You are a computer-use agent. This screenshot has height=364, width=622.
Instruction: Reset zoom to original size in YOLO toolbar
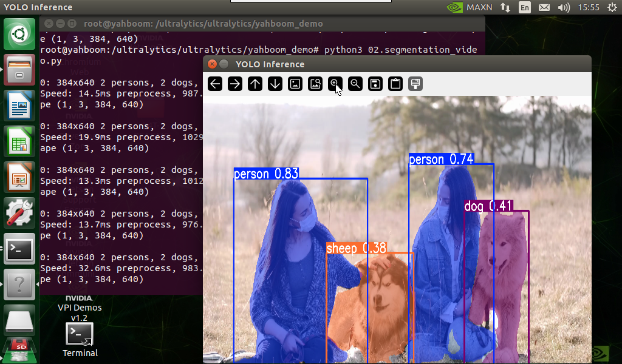295,84
